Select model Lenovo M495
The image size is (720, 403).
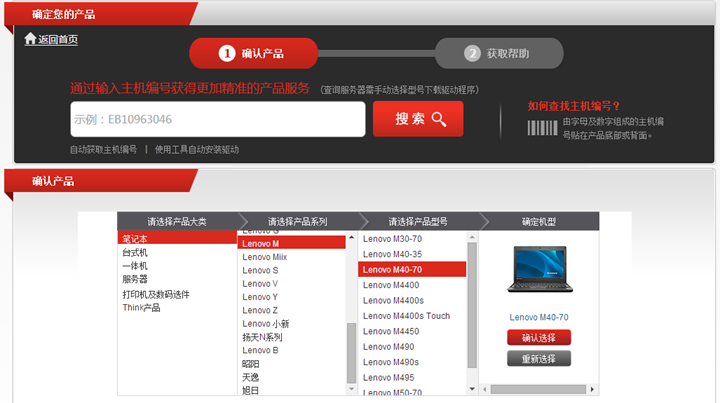tap(388, 377)
